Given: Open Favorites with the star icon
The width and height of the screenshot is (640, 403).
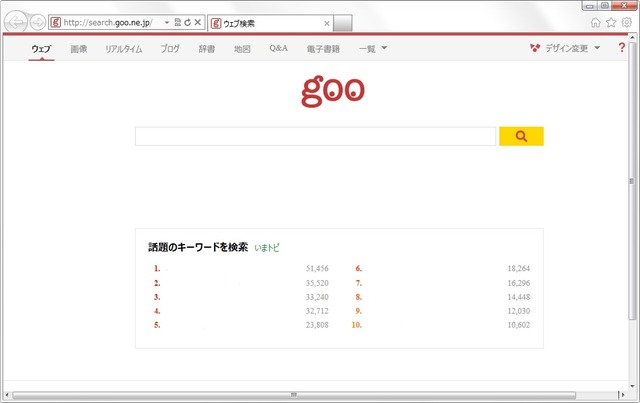Looking at the screenshot, I should [611, 22].
